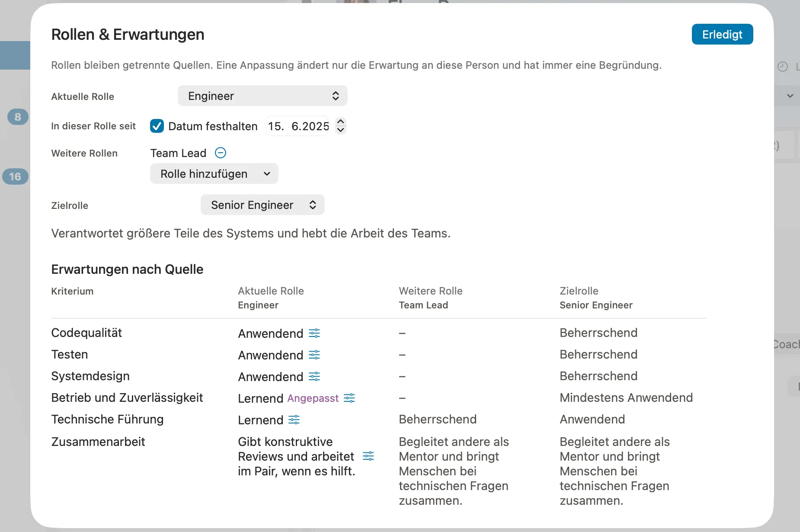Click the Erwartungen nach Quelle heading

point(127,269)
